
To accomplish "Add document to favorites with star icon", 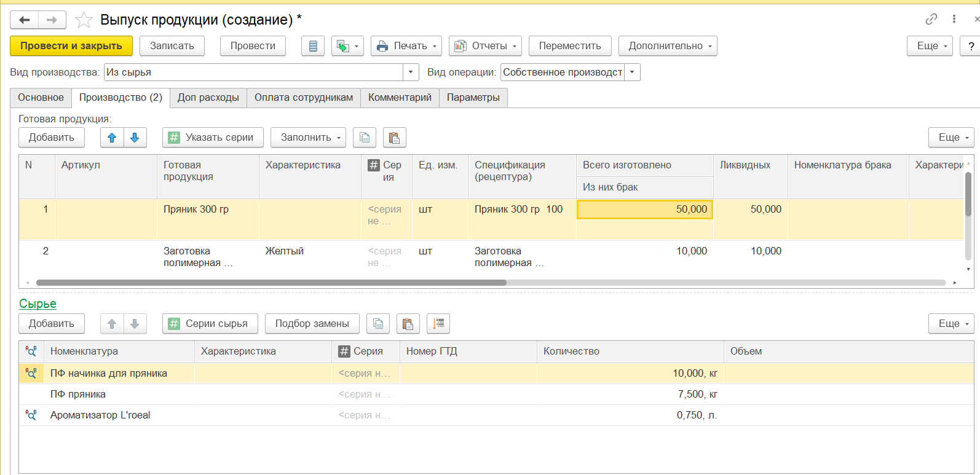I will point(84,20).
